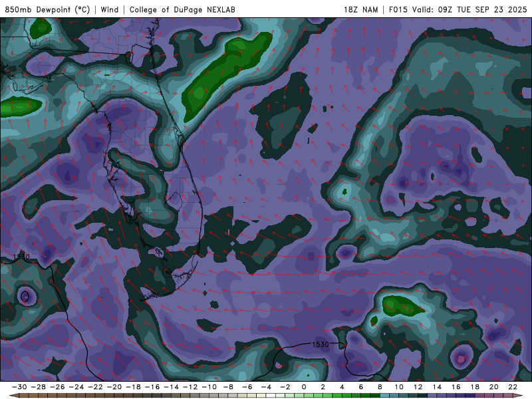Click the "850mb Dewpoint (°C)" title text
The height and width of the screenshot is (399, 532).
[x=47, y=9]
